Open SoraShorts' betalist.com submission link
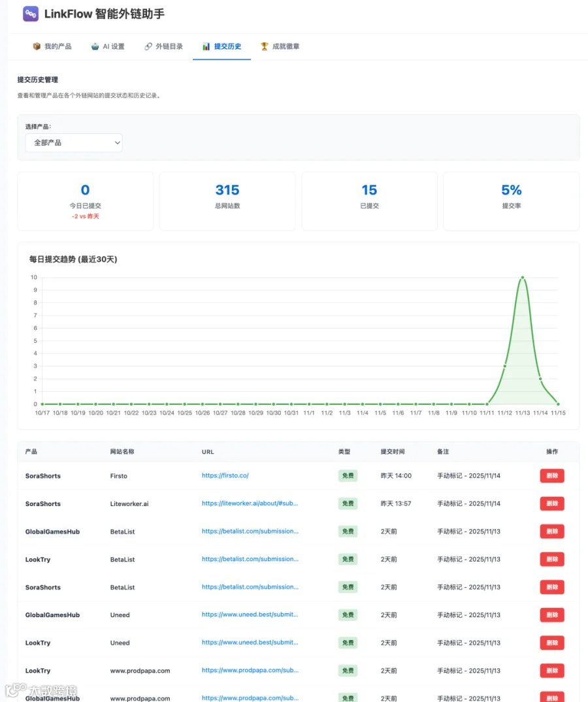The height and width of the screenshot is (702, 588). click(x=250, y=586)
